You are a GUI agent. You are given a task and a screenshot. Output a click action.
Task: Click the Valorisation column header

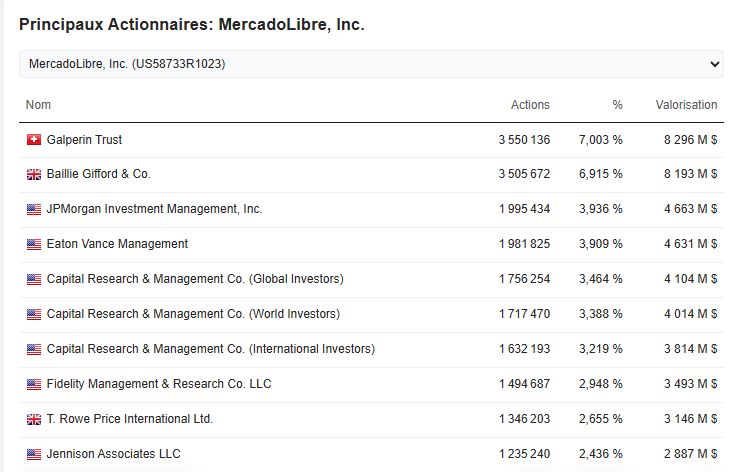pos(686,104)
